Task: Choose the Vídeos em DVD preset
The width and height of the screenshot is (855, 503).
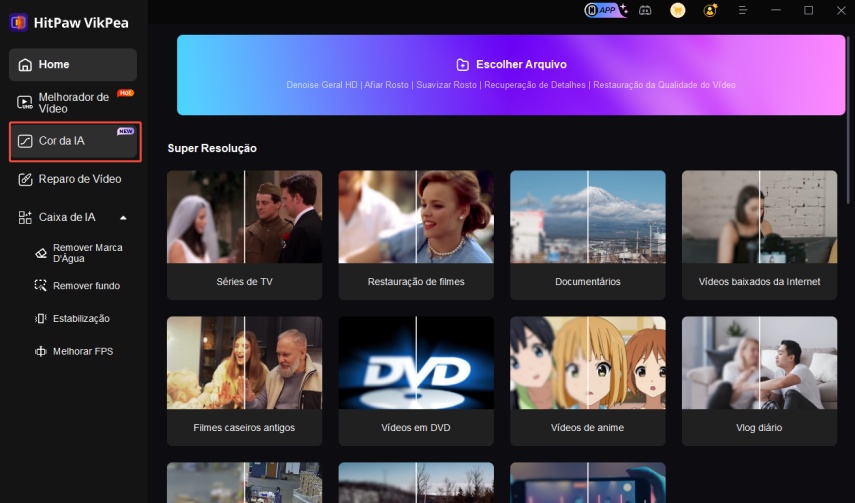Action: click(x=416, y=381)
